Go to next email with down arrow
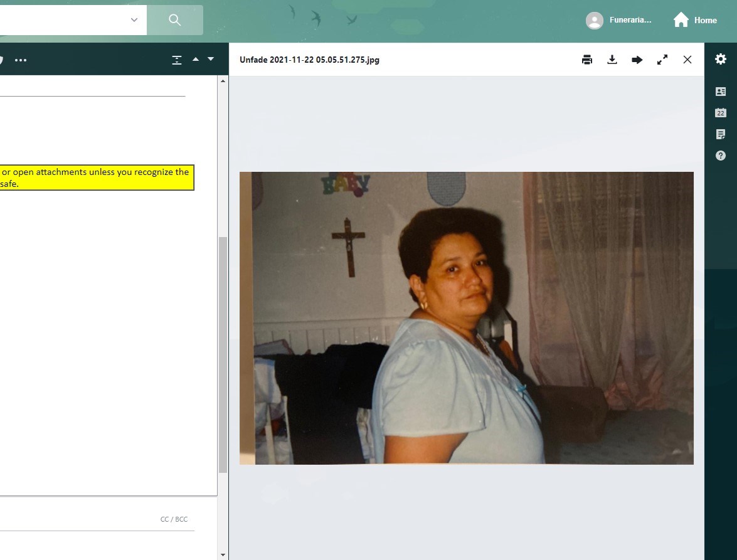 [x=211, y=59]
